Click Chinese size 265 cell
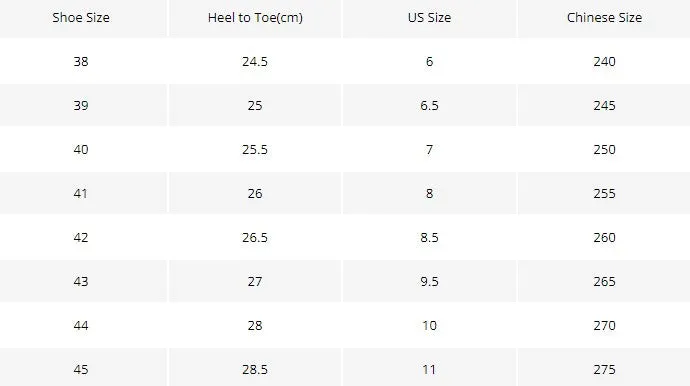This screenshot has width=690, height=386. pos(604,281)
